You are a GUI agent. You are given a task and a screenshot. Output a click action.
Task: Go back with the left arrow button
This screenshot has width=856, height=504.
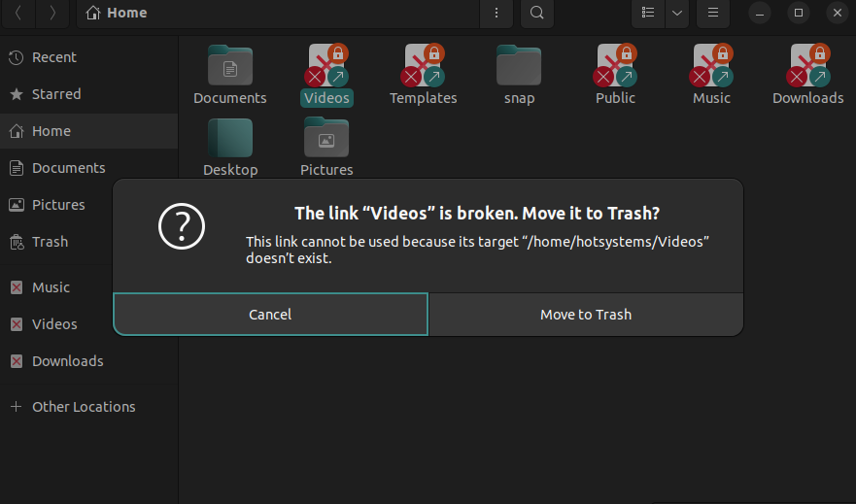click(18, 13)
